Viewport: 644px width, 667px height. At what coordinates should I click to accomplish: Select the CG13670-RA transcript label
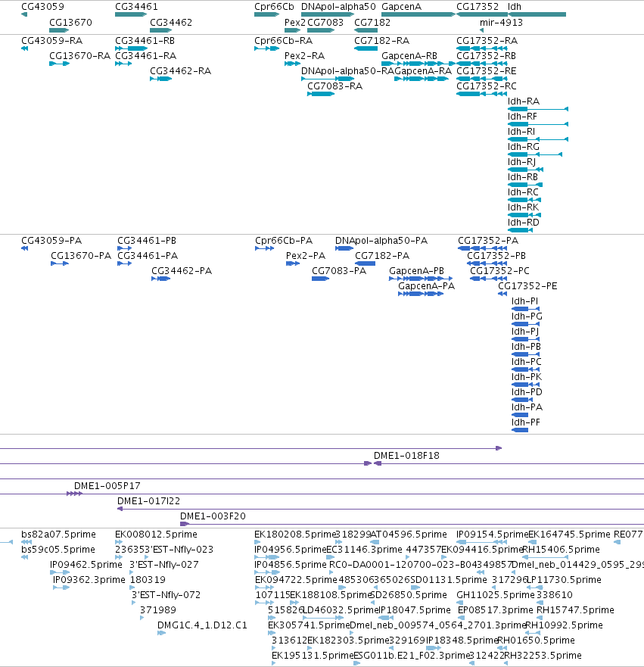point(80,56)
